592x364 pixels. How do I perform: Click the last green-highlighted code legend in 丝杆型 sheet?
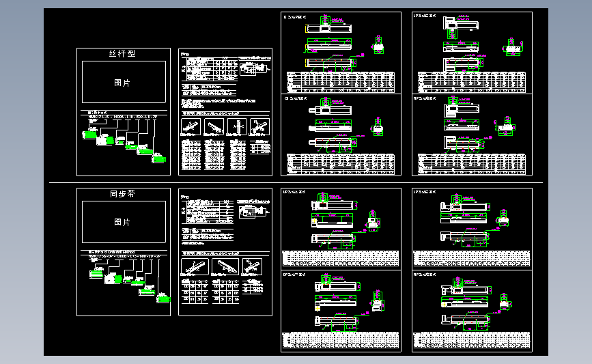click(159, 158)
